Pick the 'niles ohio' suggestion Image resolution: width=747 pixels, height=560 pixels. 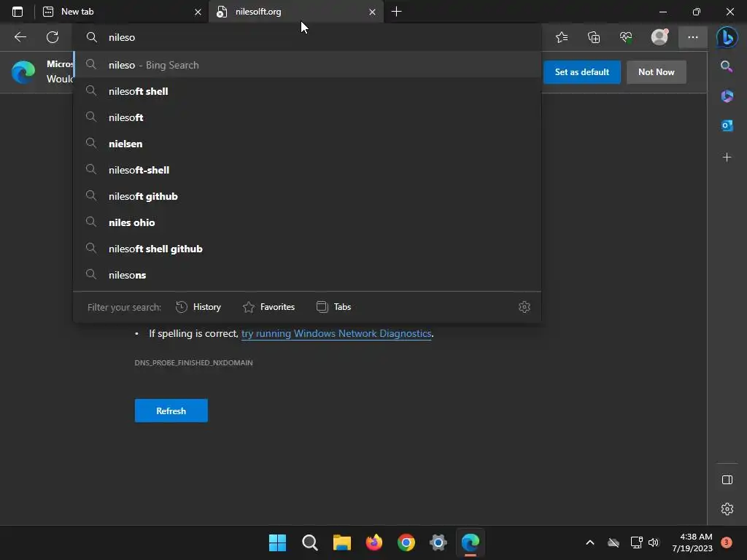click(x=307, y=222)
